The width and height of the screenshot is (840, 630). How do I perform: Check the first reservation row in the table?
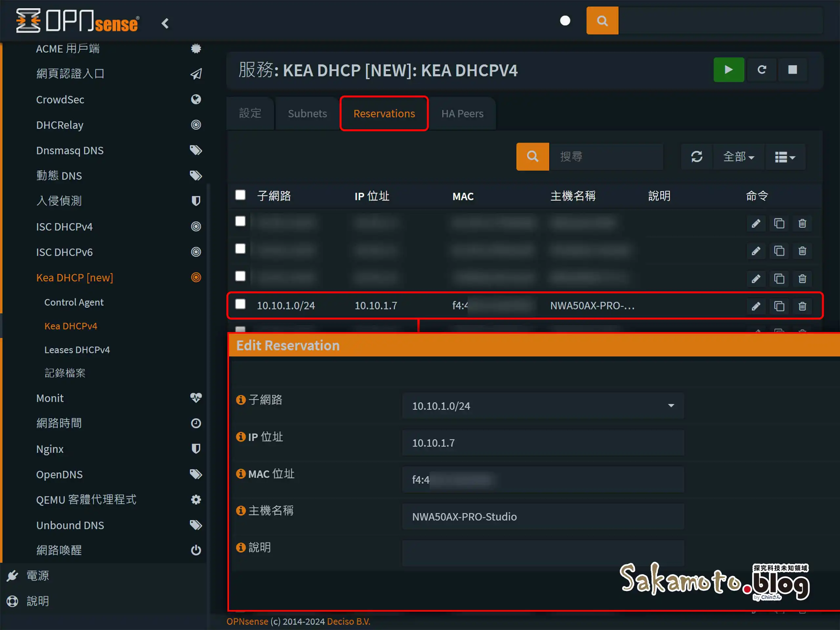coord(241,221)
